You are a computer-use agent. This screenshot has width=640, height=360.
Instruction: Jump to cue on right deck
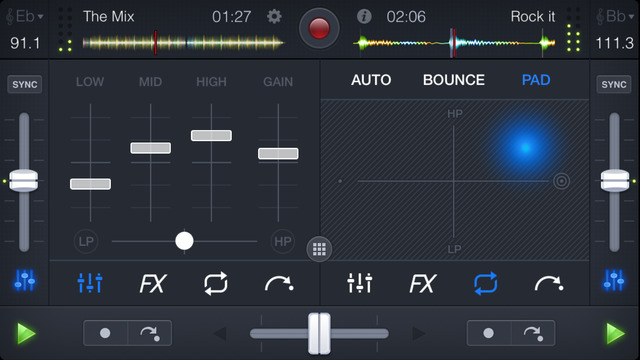pos(533,333)
